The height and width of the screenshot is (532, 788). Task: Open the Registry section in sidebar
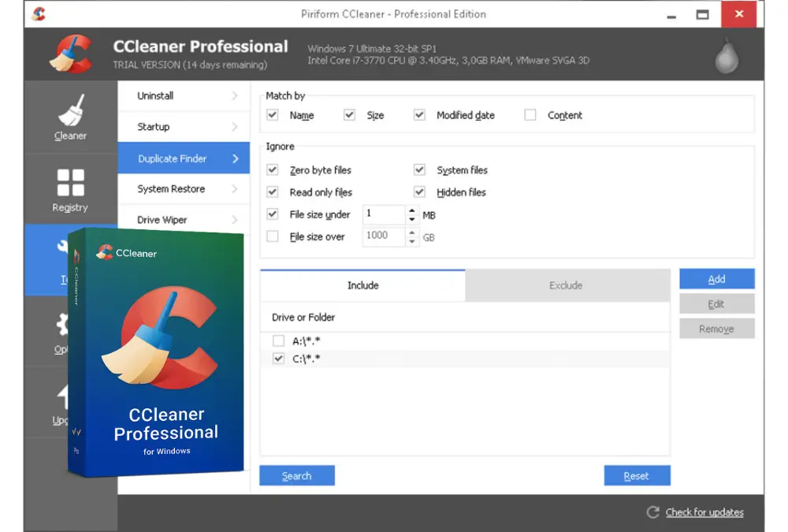pos(70,190)
